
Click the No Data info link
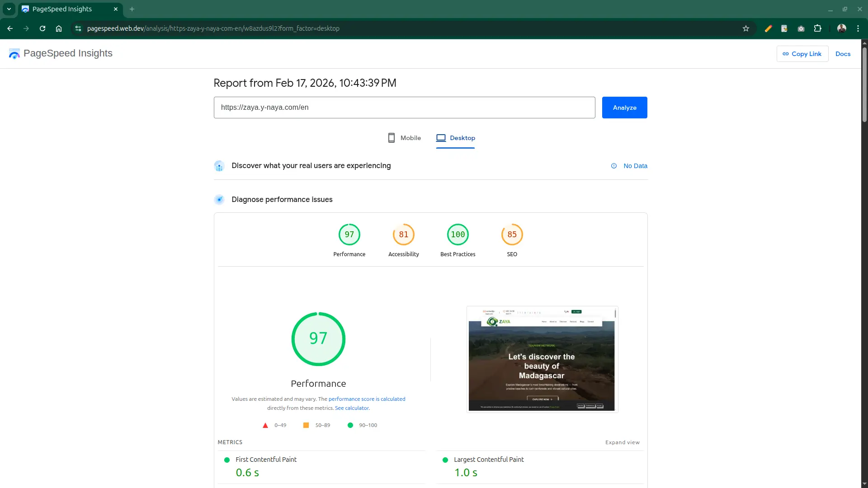(x=635, y=166)
